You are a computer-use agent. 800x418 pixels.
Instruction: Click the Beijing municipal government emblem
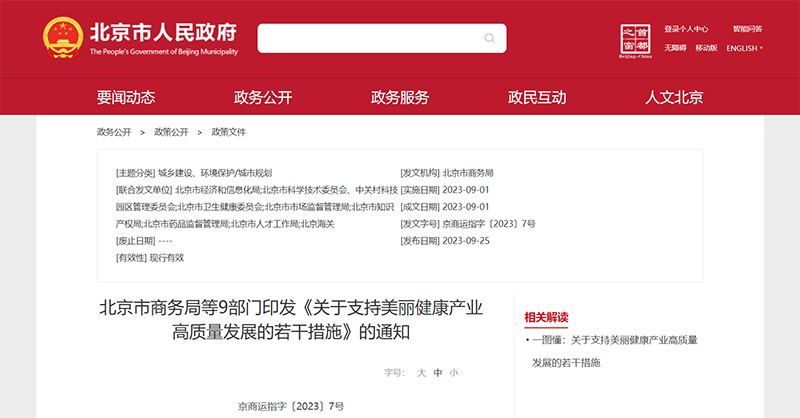click(62, 38)
